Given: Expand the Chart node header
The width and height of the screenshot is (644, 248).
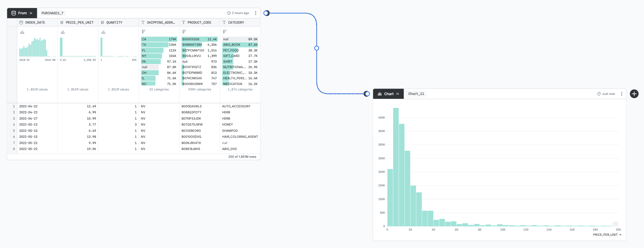Looking at the screenshot, I should tap(388, 94).
